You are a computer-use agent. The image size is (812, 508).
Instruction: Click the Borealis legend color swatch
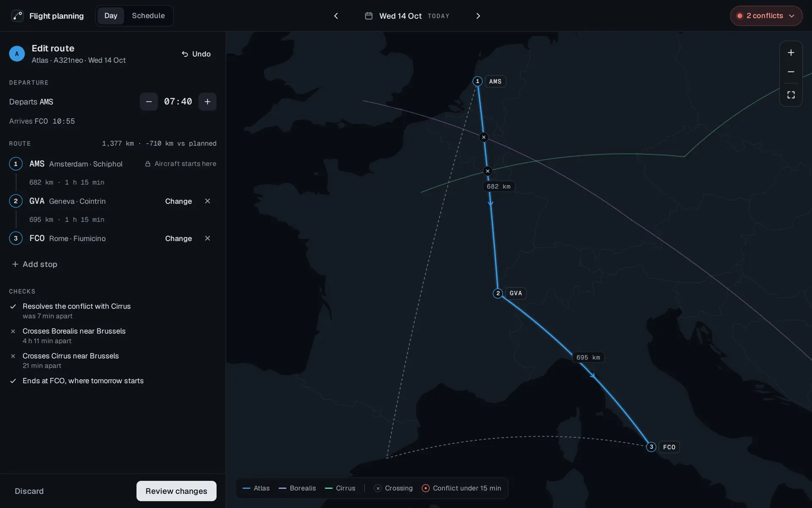[283, 488]
